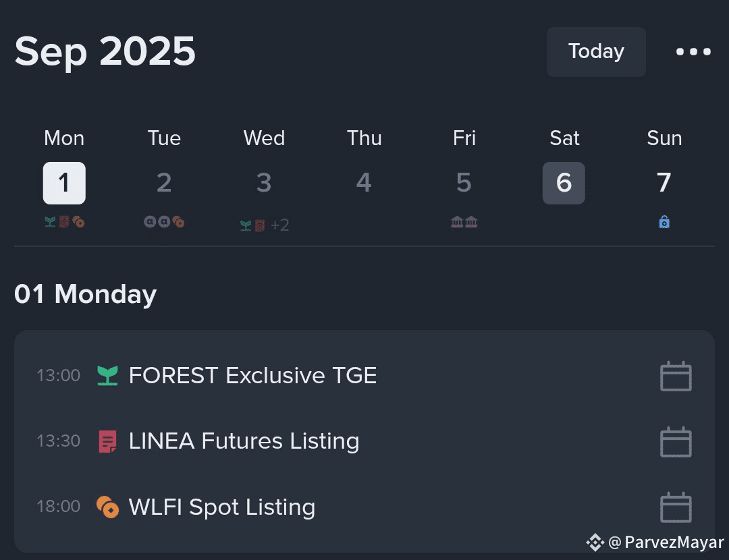Click the red document icon beside LINEA
The height and width of the screenshot is (560, 729).
pos(107,441)
